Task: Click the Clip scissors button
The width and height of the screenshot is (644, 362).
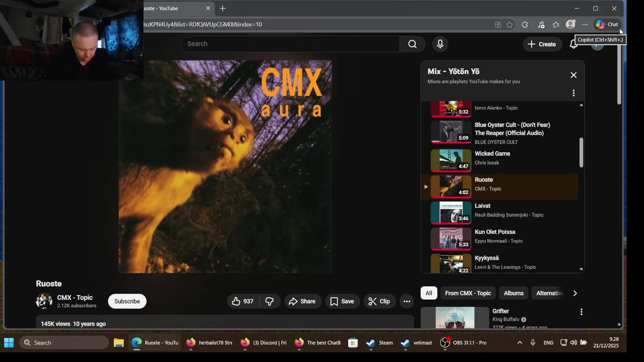Action: click(x=379, y=301)
